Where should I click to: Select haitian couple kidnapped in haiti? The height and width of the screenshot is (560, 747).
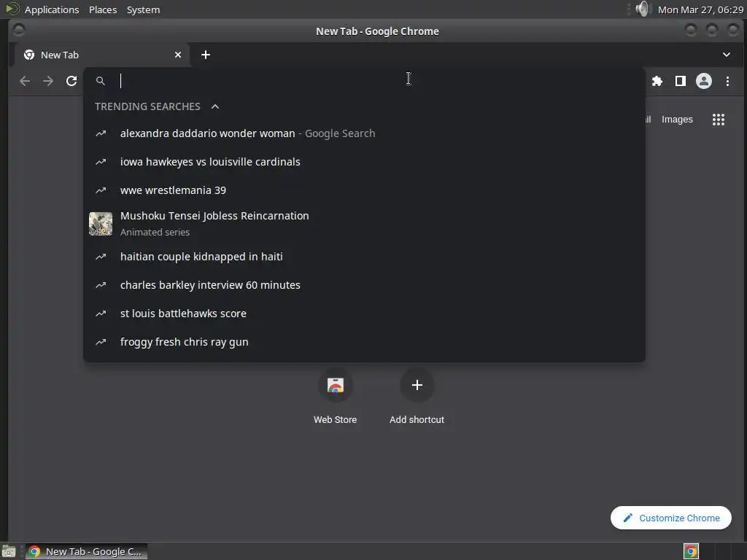pyautogui.click(x=364, y=257)
